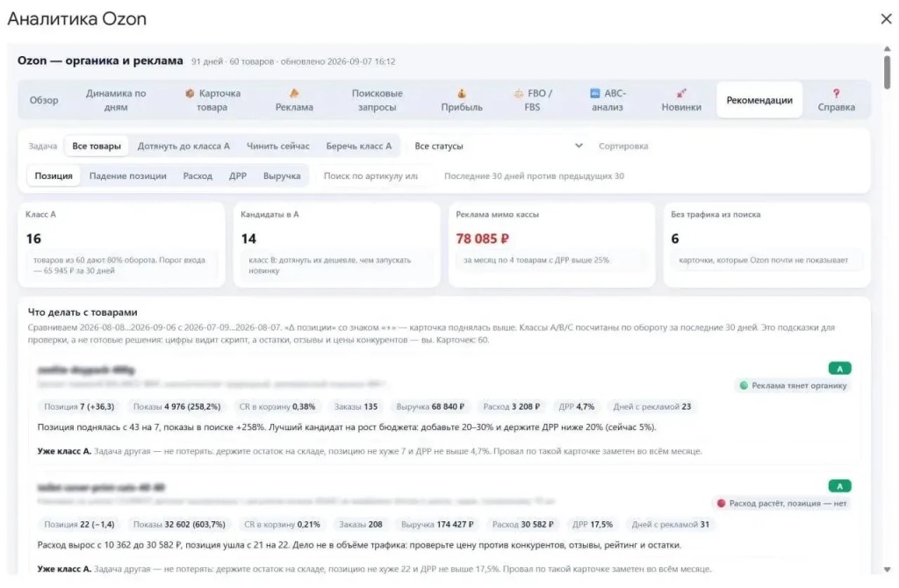Open the Карточка товара tab box icon
Image resolution: width=899 pixels, height=588 pixels.
click(190, 93)
